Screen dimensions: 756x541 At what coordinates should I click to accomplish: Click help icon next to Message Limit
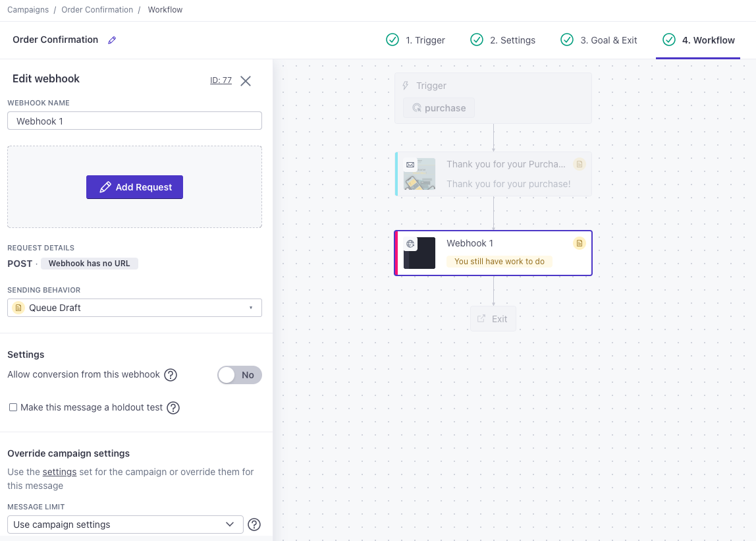[254, 525]
